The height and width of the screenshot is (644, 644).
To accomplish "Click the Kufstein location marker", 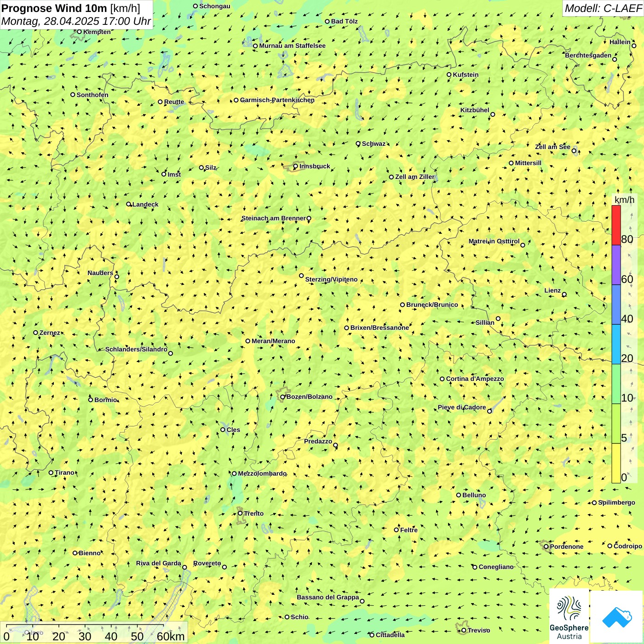I will (449, 75).
